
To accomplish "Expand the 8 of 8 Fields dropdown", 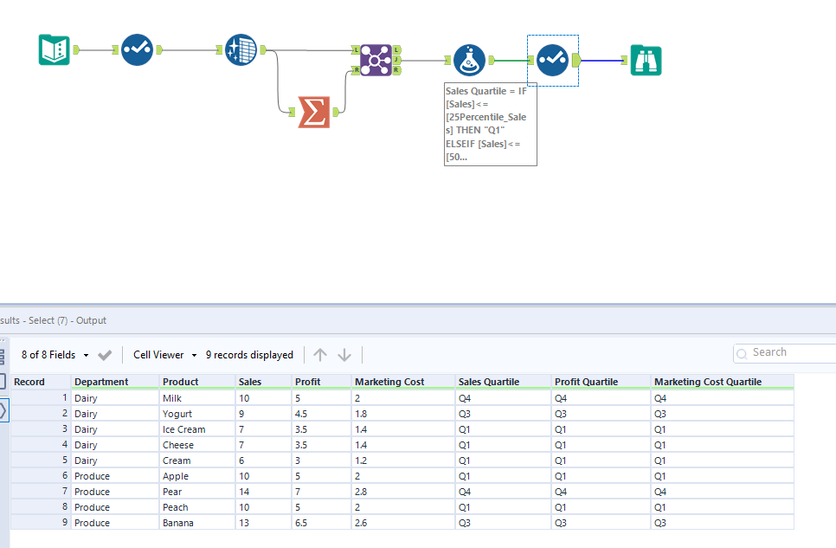I will [x=55, y=355].
